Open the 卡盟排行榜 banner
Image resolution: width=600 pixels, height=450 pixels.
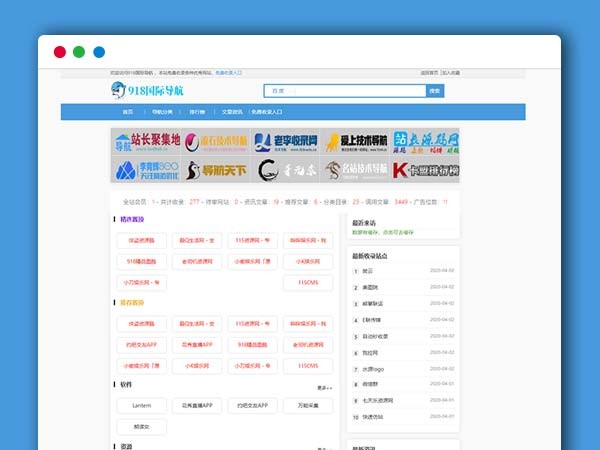coord(426,171)
